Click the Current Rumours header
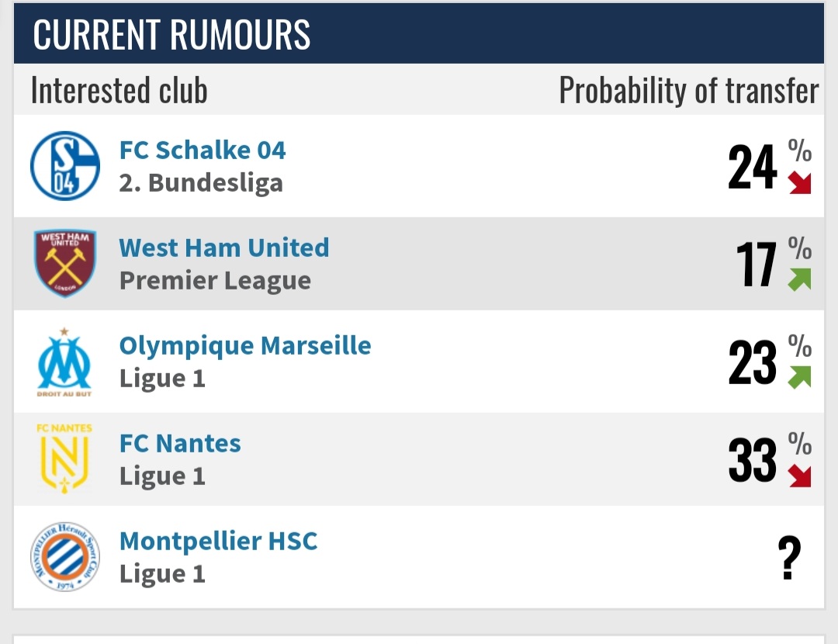Image resolution: width=838 pixels, height=644 pixels. point(171,34)
